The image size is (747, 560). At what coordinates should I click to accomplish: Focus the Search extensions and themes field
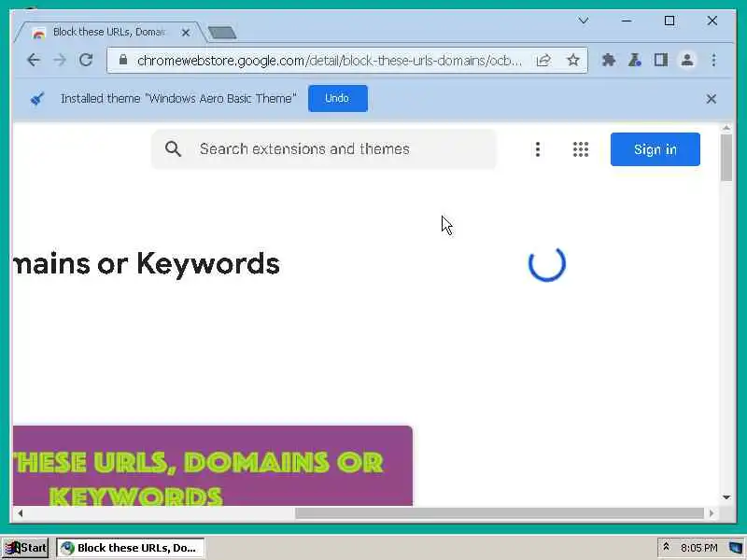click(323, 149)
